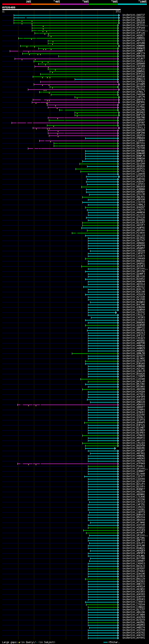
Task: Click the green alignment bar for A9RR41
Action: [x=68, y=38]
